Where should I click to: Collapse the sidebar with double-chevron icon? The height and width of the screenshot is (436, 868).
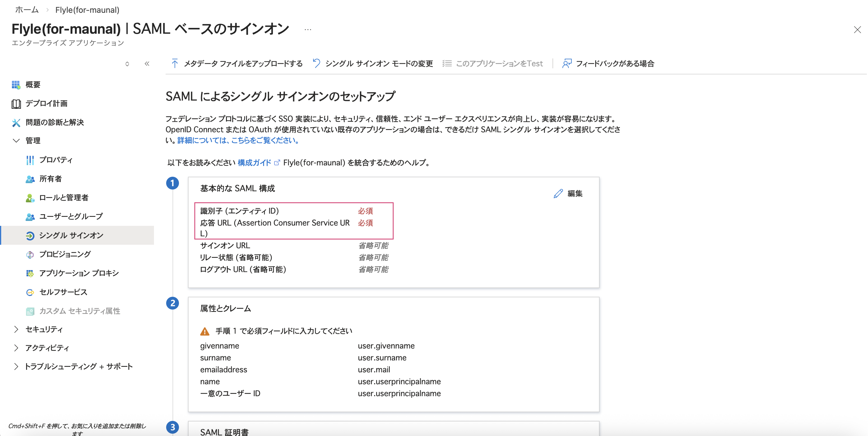[x=147, y=64]
